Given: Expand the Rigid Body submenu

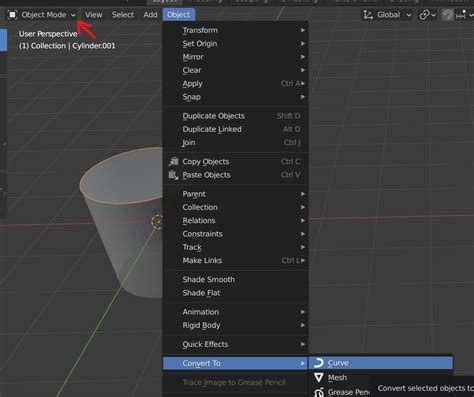Looking at the screenshot, I should [x=236, y=325].
